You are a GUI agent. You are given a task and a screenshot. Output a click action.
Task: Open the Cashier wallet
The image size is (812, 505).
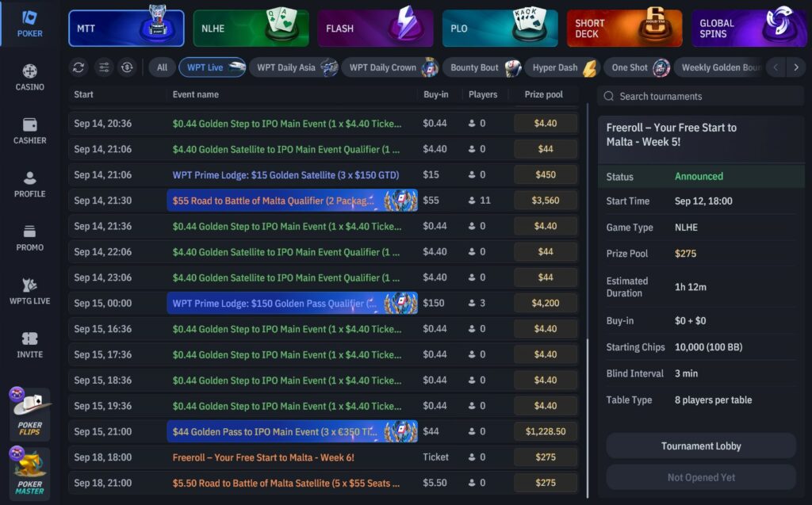[30, 131]
